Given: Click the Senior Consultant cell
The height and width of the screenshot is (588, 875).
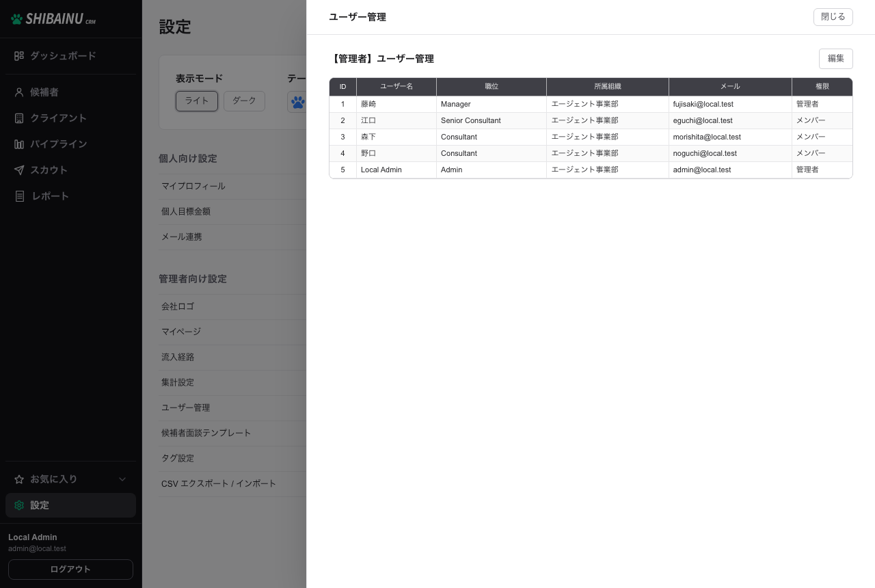Looking at the screenshot, I should click(x=492, y=120).
